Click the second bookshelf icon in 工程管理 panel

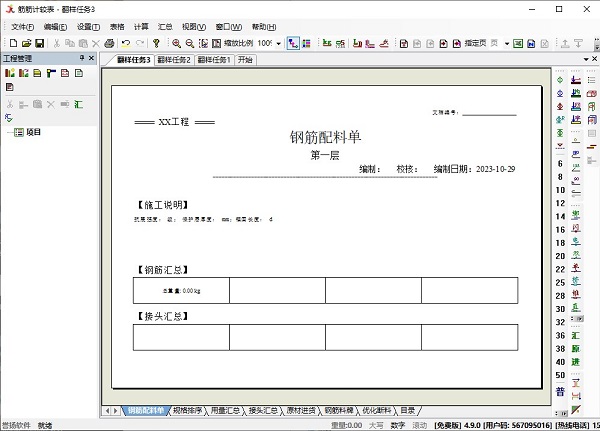click(23, 73)
